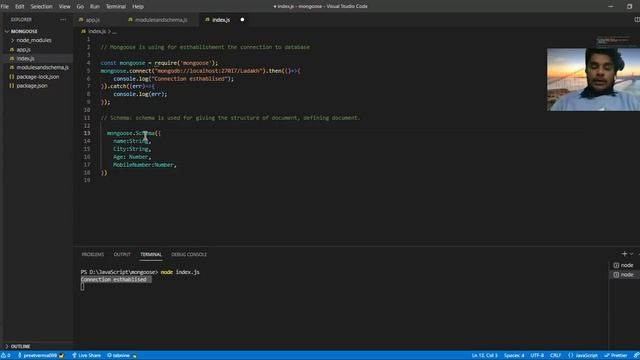Click the Prettier status bar item
This screenshot has width=640, height=360.
(x=616, y=356)
